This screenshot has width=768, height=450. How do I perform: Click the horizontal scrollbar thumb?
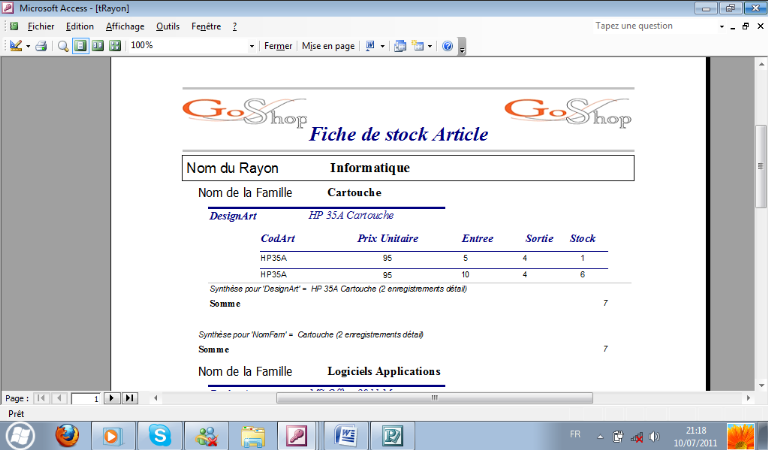[434, 398]
